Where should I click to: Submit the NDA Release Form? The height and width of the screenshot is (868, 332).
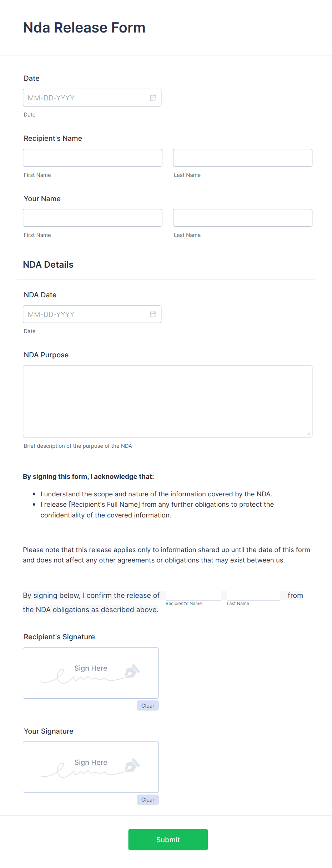(x=168, y=839)
